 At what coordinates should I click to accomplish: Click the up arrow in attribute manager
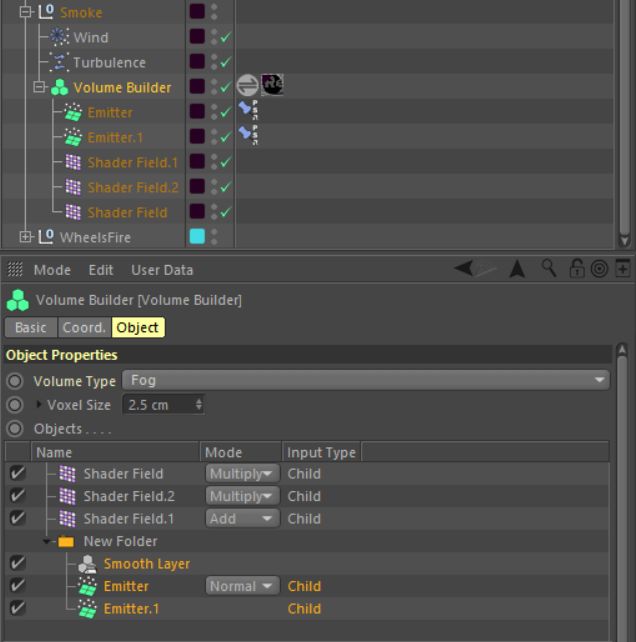(x=517, y=269)
